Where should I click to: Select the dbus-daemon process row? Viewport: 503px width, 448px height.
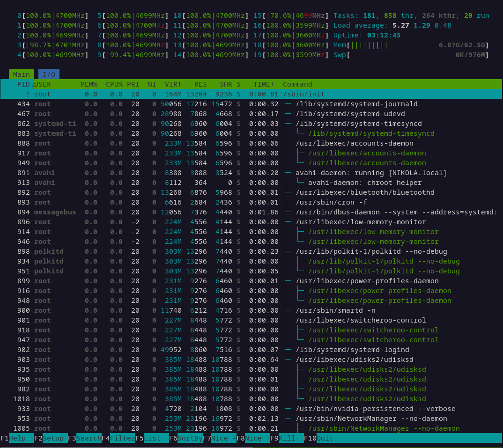pyautogui.click(x=251, y=212)
